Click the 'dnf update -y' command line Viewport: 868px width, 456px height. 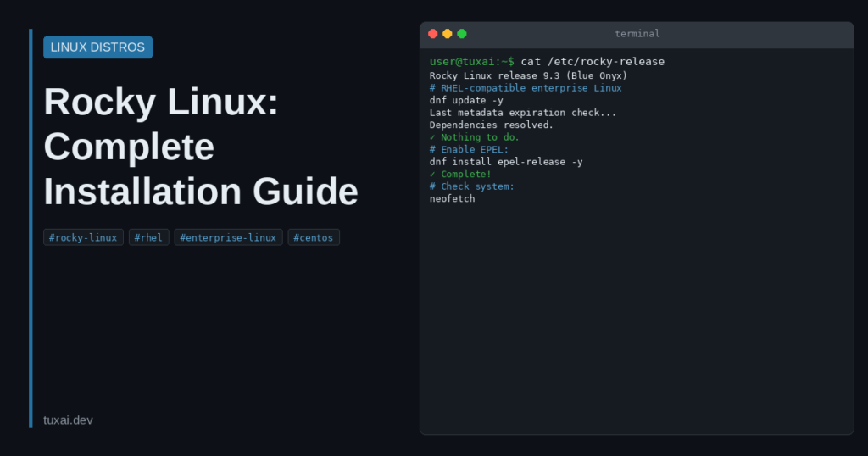(466, 100)
